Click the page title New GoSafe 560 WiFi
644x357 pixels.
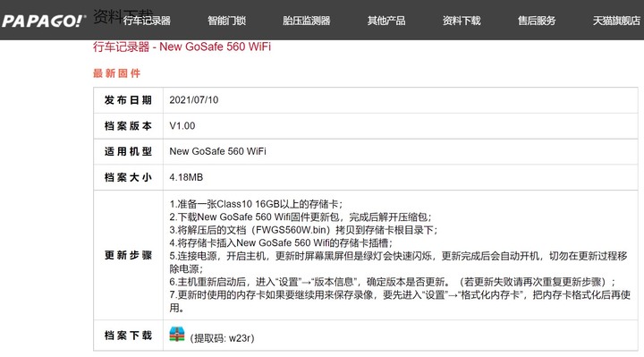[182, 47]
